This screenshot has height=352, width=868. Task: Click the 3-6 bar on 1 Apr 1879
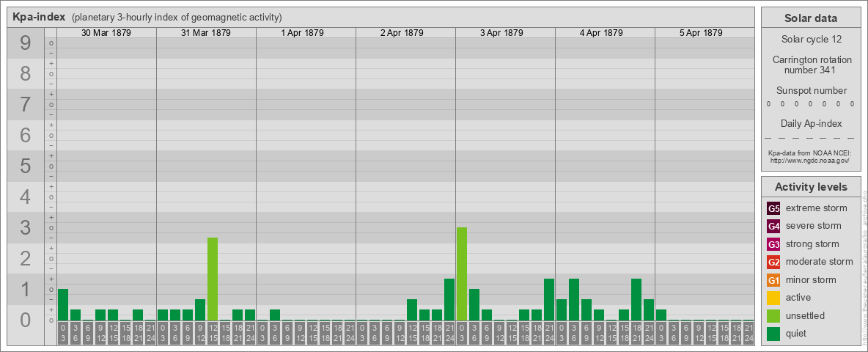click(x=275, y=315)
